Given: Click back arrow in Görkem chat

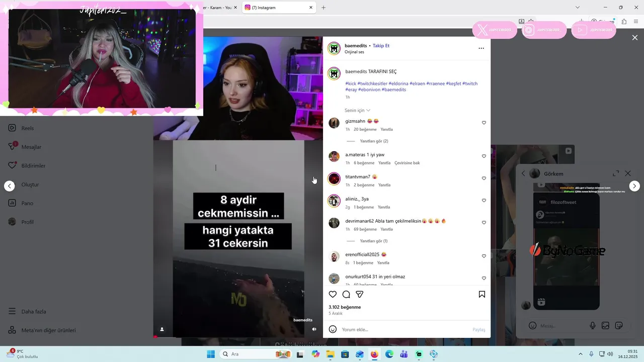Looking at the screenshot, I should 523,173.
